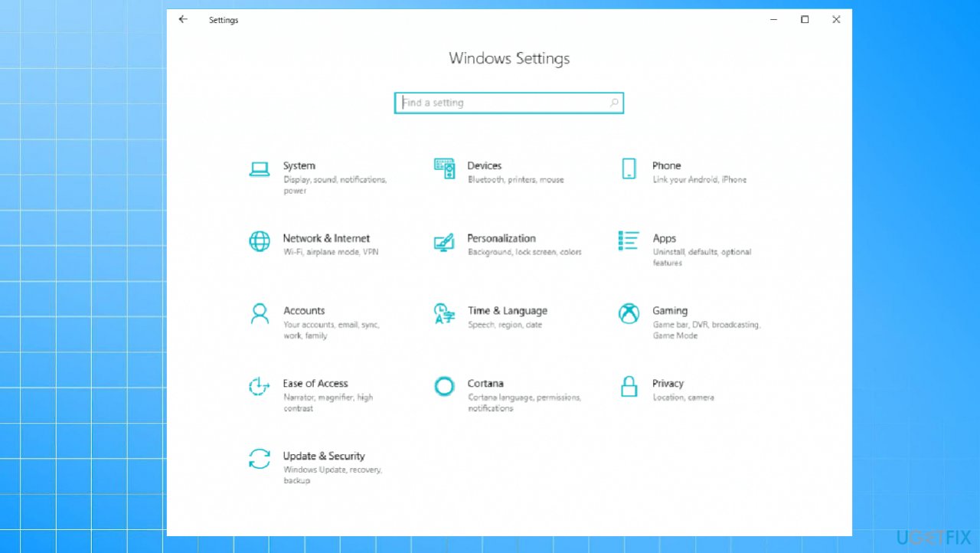This screenshot has width=980, height=553.
Task: Click the Network & Internet globe icon
Action: point(260,241)
